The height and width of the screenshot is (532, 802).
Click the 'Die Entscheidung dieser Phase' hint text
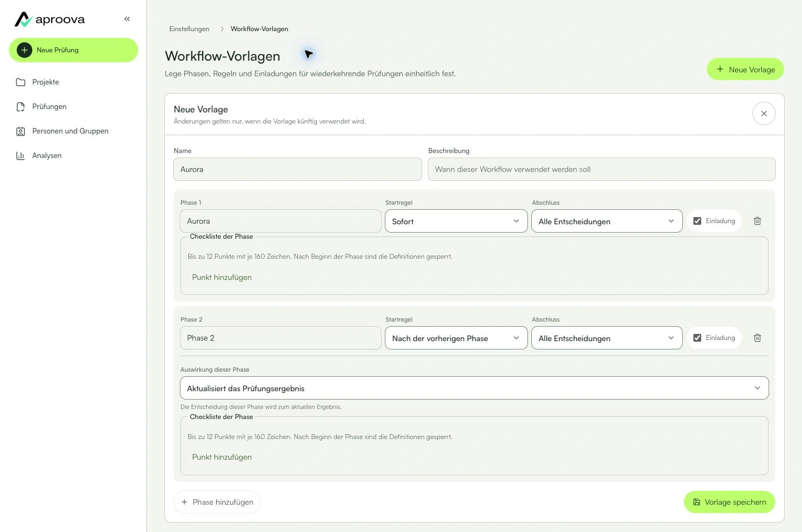(x=261, y=407)
